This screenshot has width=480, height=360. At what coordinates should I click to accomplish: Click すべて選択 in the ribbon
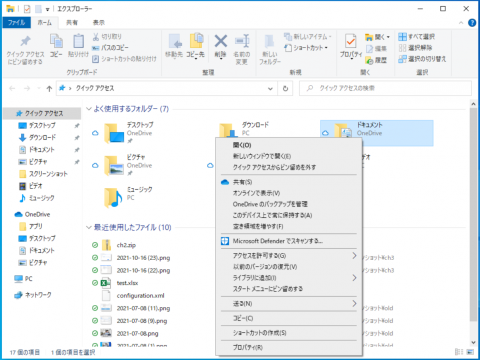pos(417,36)
